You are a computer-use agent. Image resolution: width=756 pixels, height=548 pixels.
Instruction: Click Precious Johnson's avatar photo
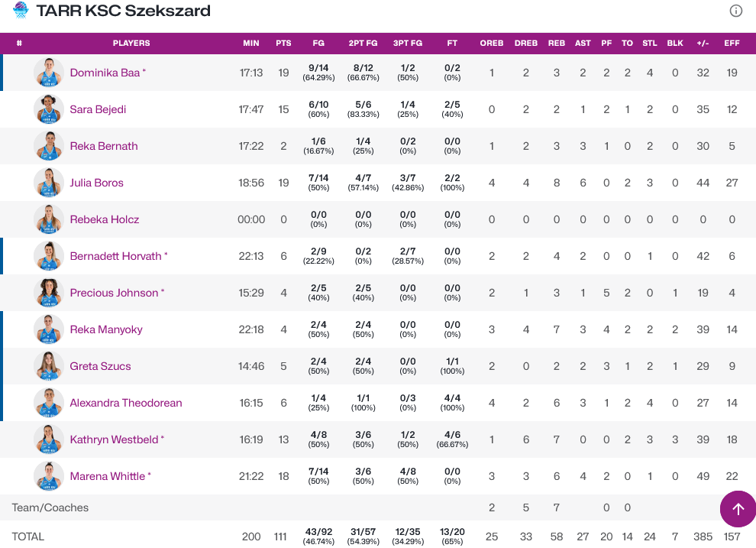coord(49,293)
